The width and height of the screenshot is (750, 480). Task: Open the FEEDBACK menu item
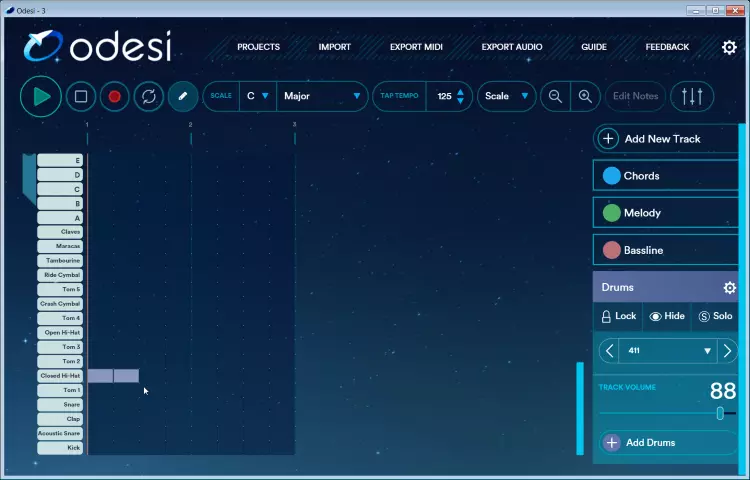click(x=667, y=47)
